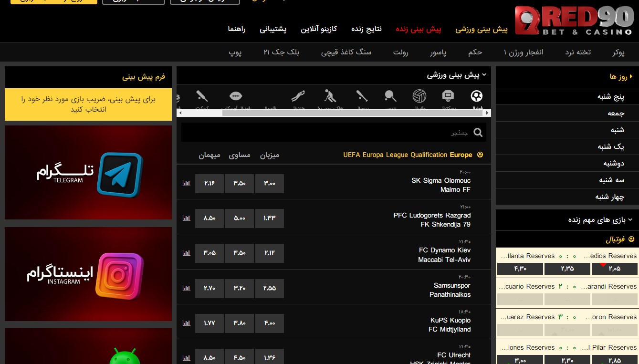Image resolution: width=639 pixels, height=364 pixels.
Task: Collapse the پیش بینی ورزشی panel chevron
Action: click(x=484, y=75)
